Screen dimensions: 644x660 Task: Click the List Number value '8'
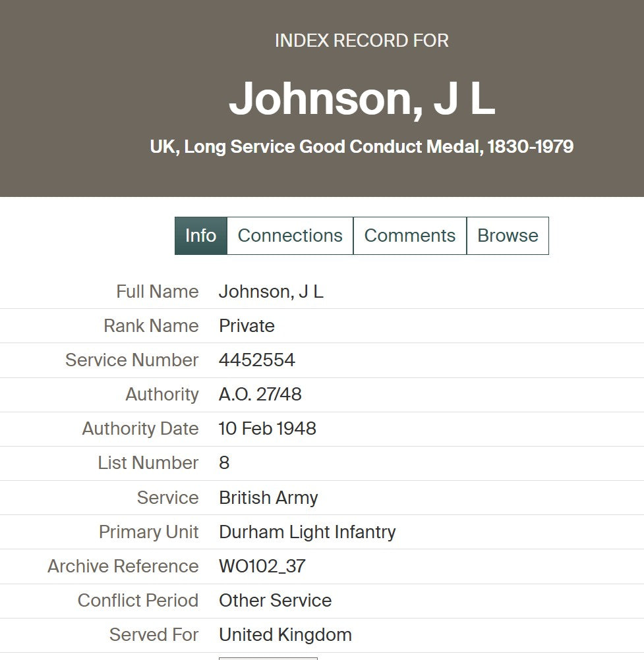coord(224,463)
